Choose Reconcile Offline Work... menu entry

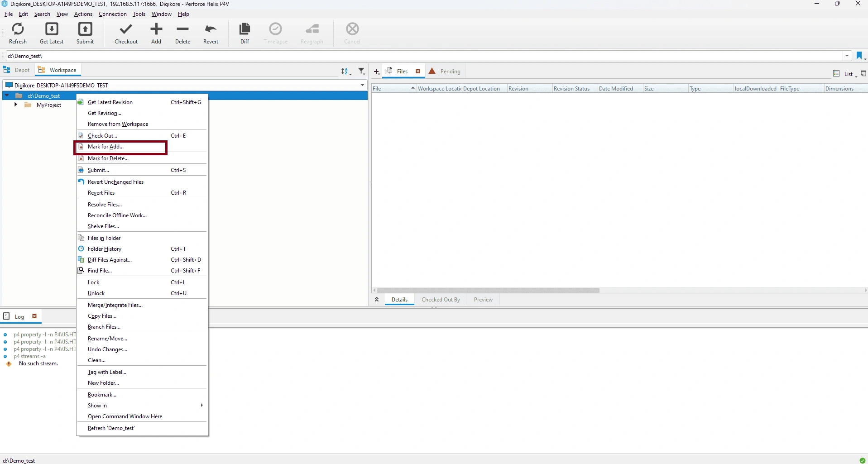(142, 215)
